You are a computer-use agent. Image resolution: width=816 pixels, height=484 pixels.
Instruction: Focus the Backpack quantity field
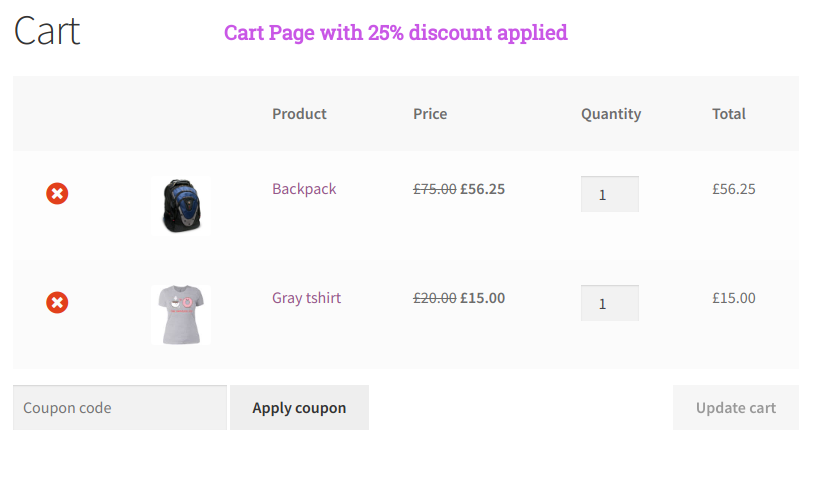click(610, 194)
